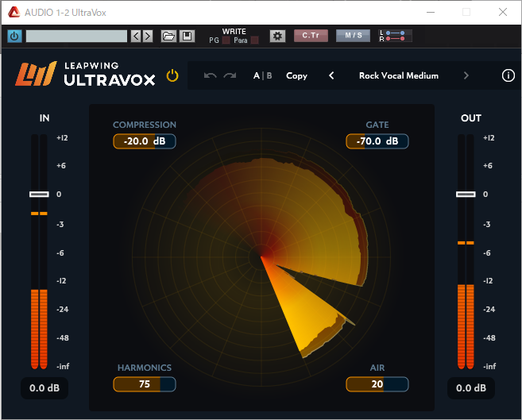Viewport: 522px width, 420px height.
Task: Click the circular vocal visualizer display
Action: pos(261,257)
